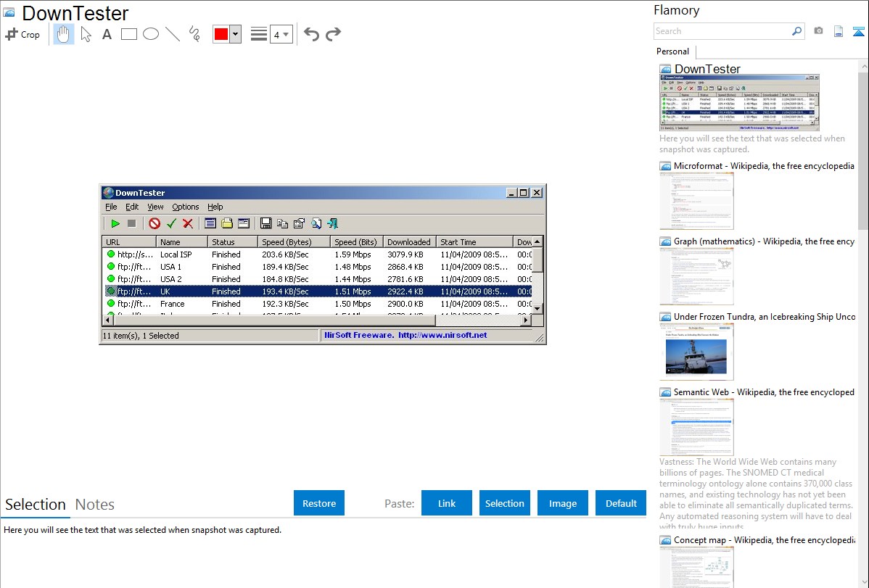869x588 pixels.
Task: Select the Crop tool
Action: pyautogui.click(x=22, y=34)
